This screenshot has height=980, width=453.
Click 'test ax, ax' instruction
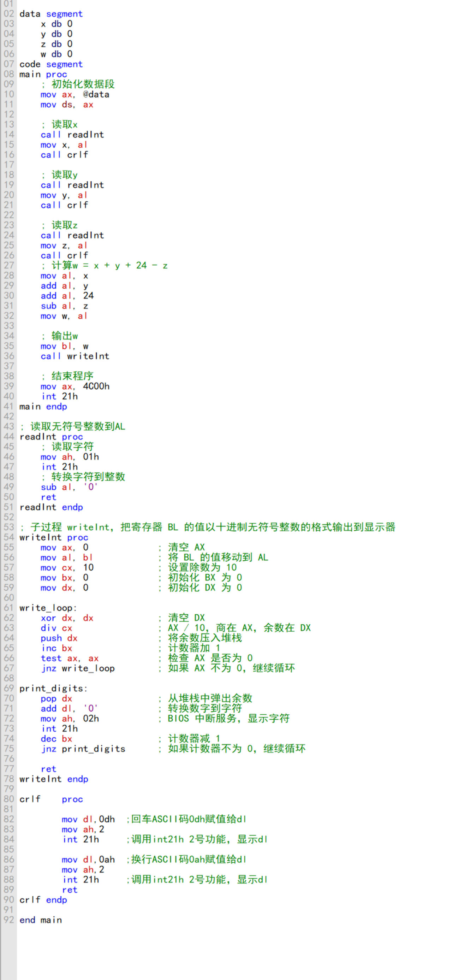[70, 658]
